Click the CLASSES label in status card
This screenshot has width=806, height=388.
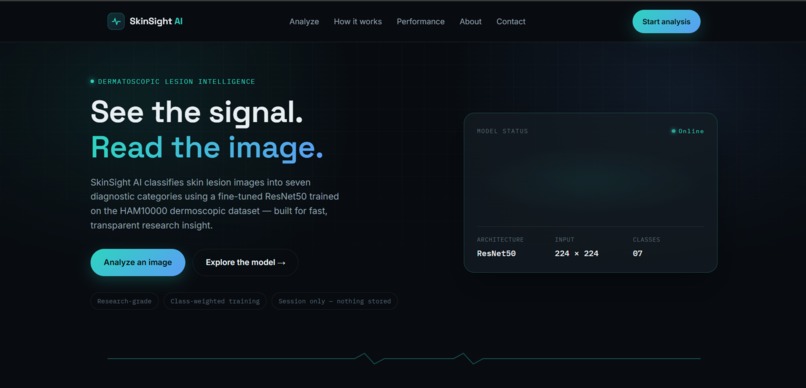click(x=646, y=239)
